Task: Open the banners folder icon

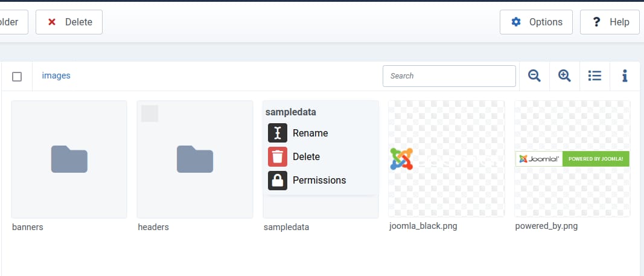Action: point(69,159)
